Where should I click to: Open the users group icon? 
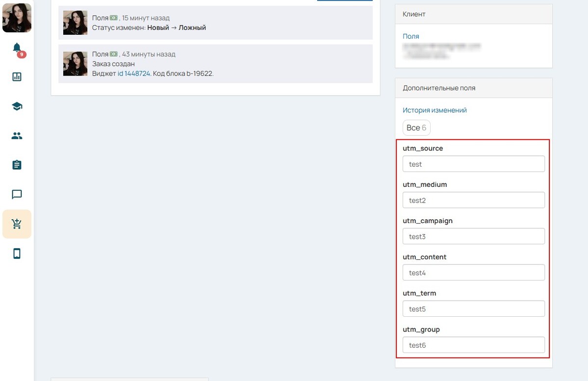17,136
